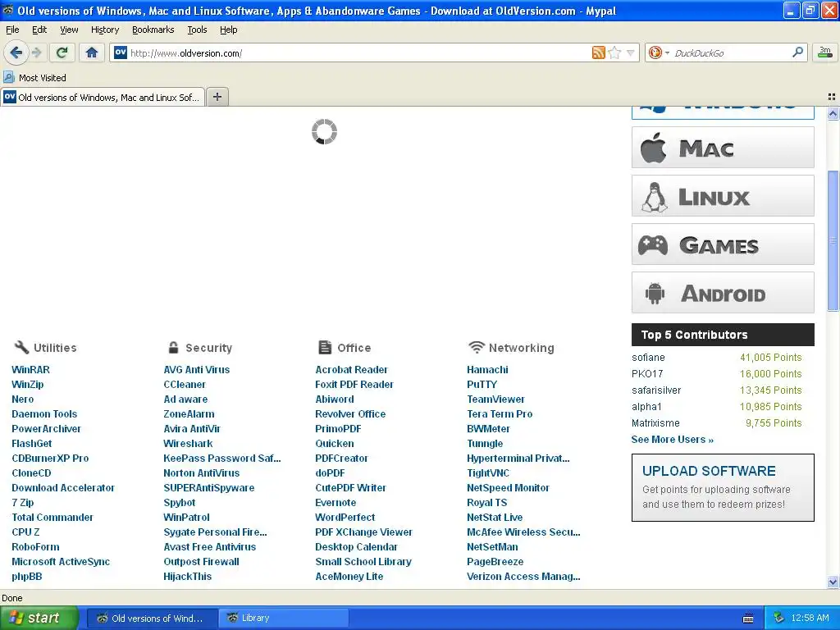The width and height of the screenshot is (840, 630).
Task: Click the Mypal raccoon title bar icon
Action: pyautogui.click(x=8, y=10)
